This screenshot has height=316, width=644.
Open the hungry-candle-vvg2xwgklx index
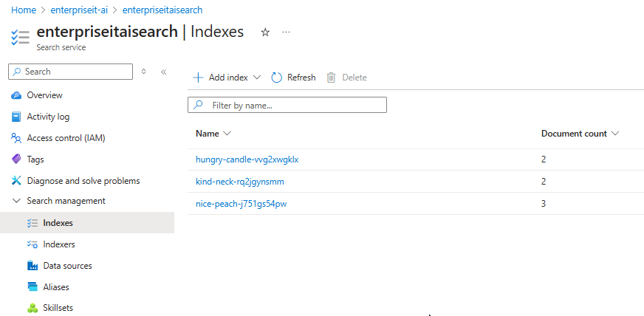click(247, 159)
